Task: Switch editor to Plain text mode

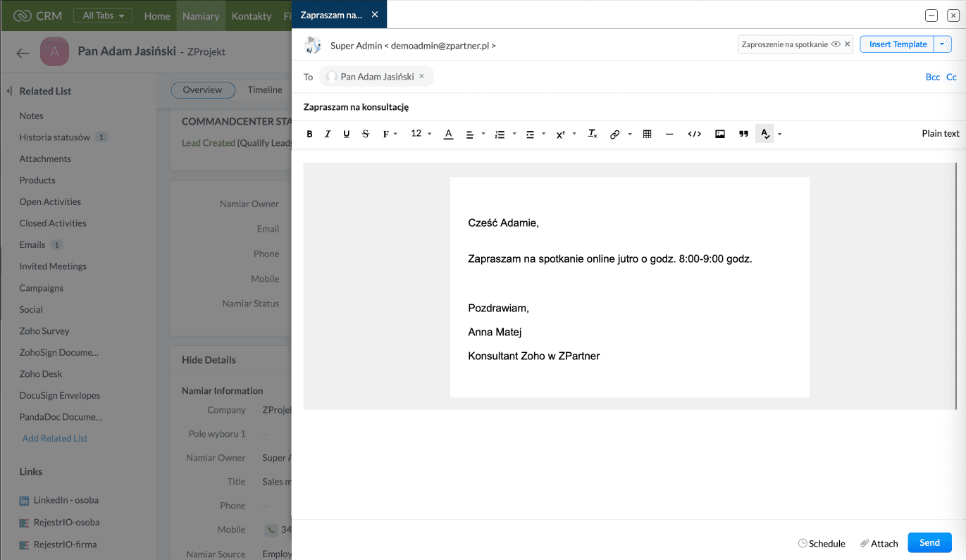Action: click(940, 133)
